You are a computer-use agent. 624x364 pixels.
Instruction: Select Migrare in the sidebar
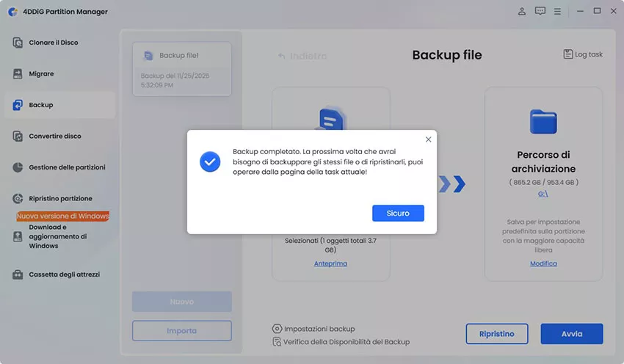click(x=41, y=73)
